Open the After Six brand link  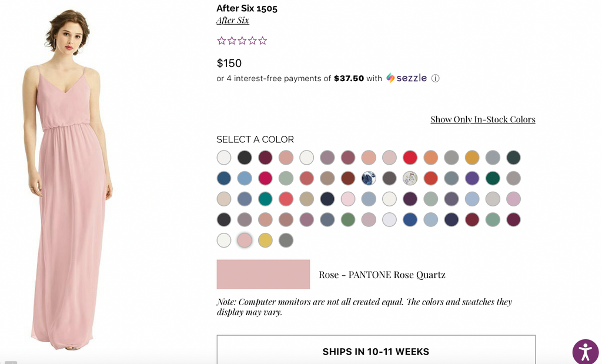[233, 21]
